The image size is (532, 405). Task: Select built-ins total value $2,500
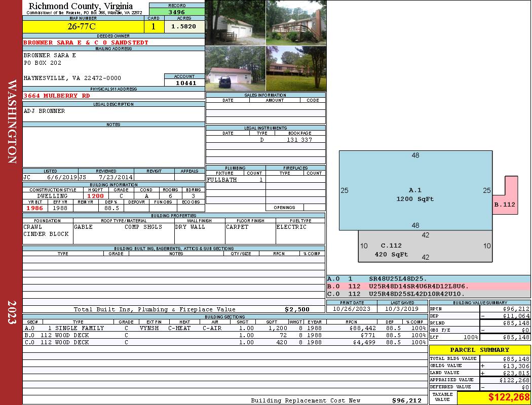pos(297,309)
